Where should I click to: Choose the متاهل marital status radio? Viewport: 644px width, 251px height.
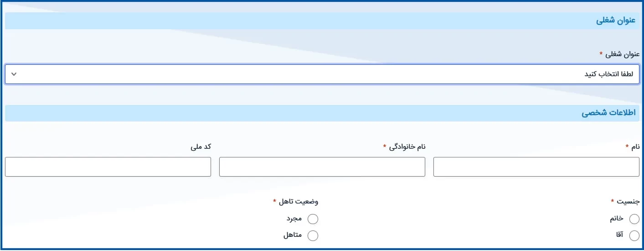313,235
